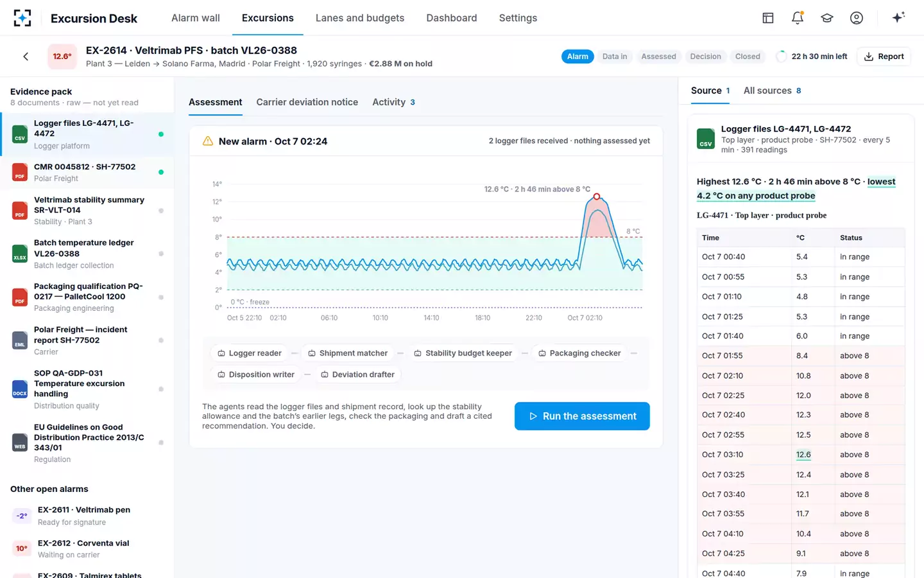This screenshot has height=578, width=924.
Task: Click the Decision stage pill
Action: point(705,57)
